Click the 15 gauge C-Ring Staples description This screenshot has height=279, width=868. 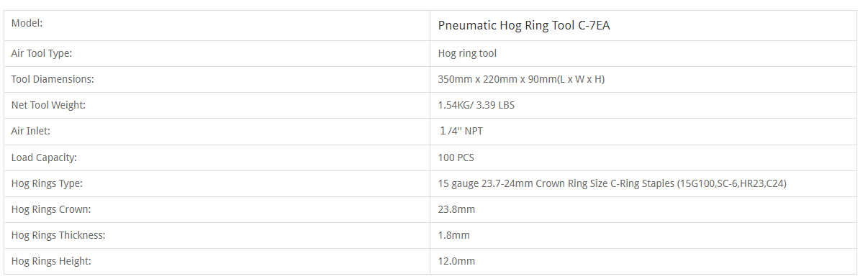[x=612, y=183]
